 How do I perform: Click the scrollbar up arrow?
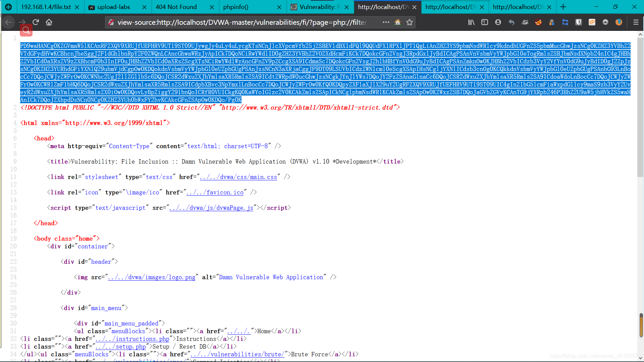click(640, 35)
